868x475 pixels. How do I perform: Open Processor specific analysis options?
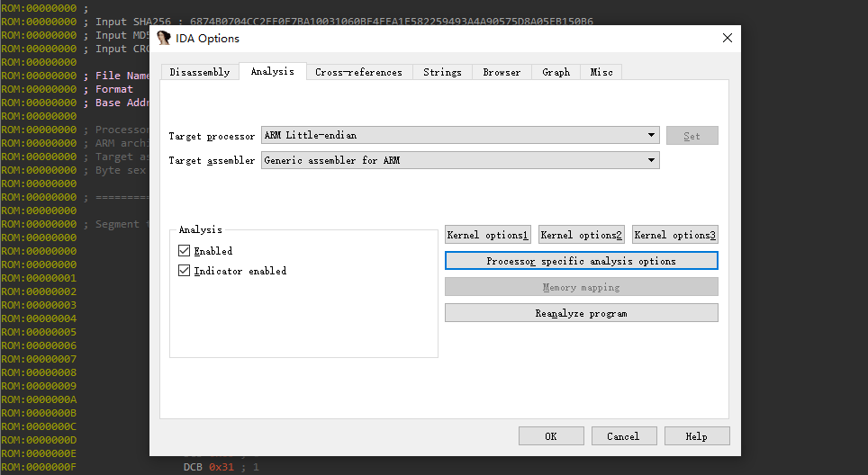pos(582,261)
